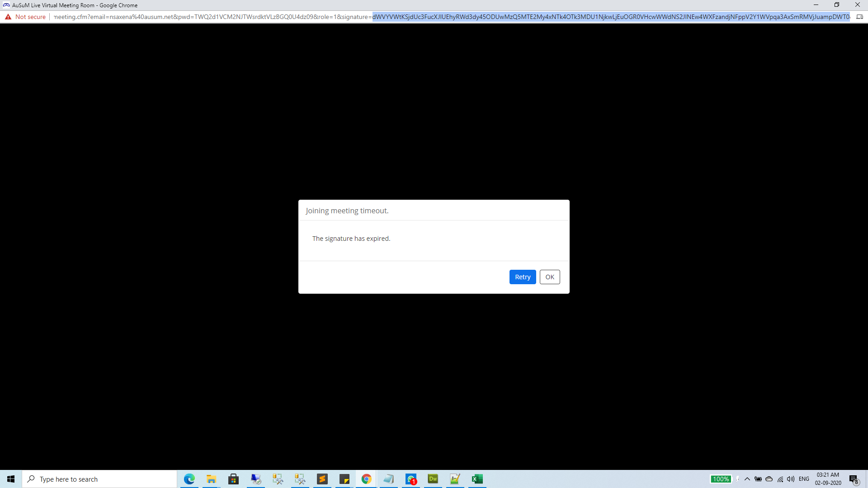The height and width of the screenshot is (488, 868).
Task: Open File Explorer from the taskbar
Action: [211, 479]
